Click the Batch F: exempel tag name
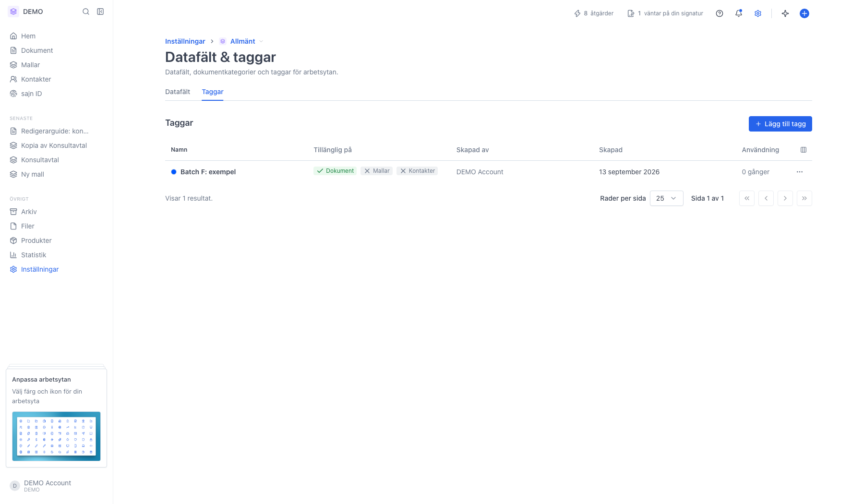 [x=208, y=172]
